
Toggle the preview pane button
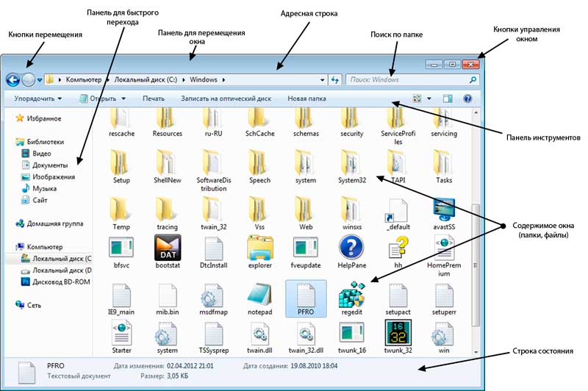tap(448, 98)
